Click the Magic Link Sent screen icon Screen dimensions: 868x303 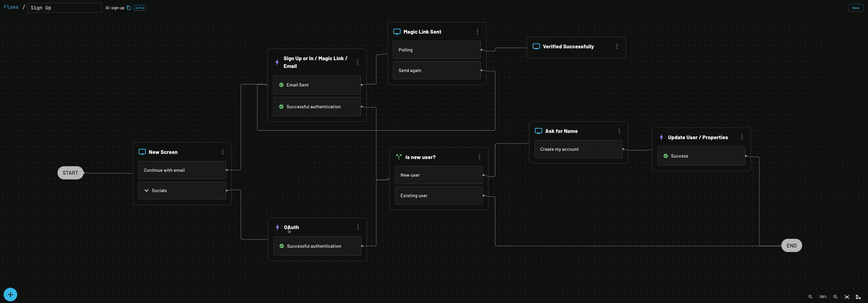coord(397,32)
